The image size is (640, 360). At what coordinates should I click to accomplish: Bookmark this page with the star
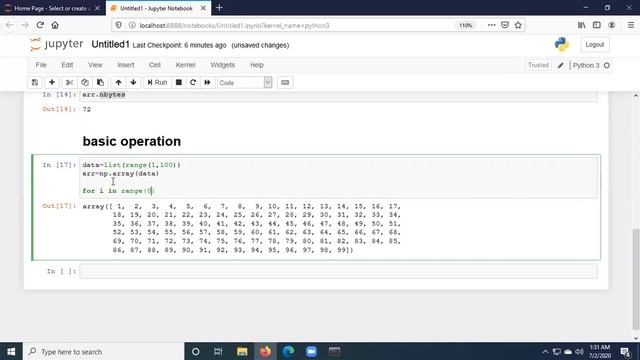coord(518,25)
